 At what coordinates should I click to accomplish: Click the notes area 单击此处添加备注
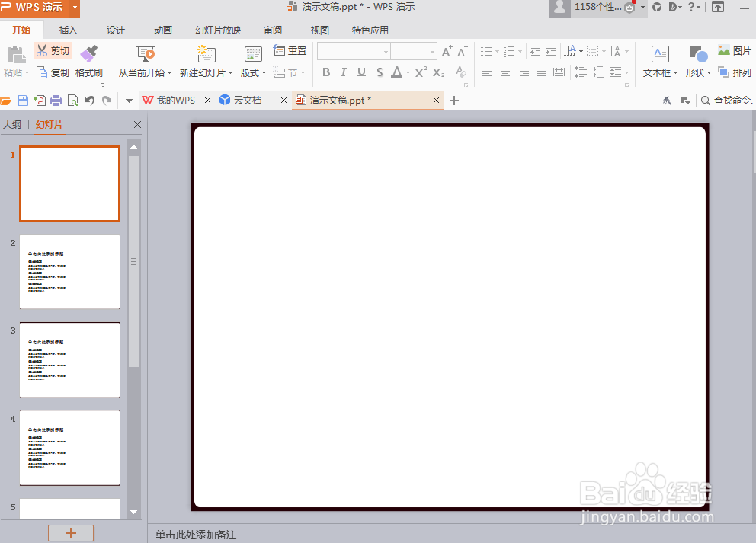tap(196, 535)
